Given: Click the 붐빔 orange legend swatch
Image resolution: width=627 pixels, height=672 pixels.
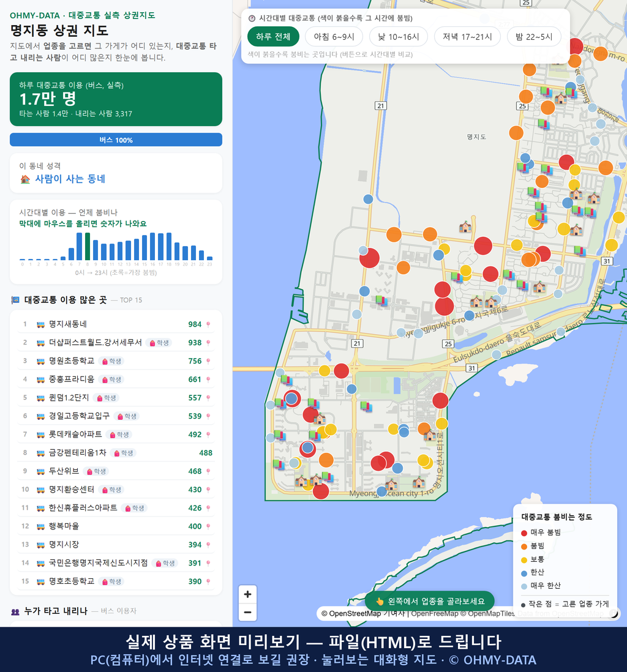Looking at the screenshot, I should pos(524,547).
